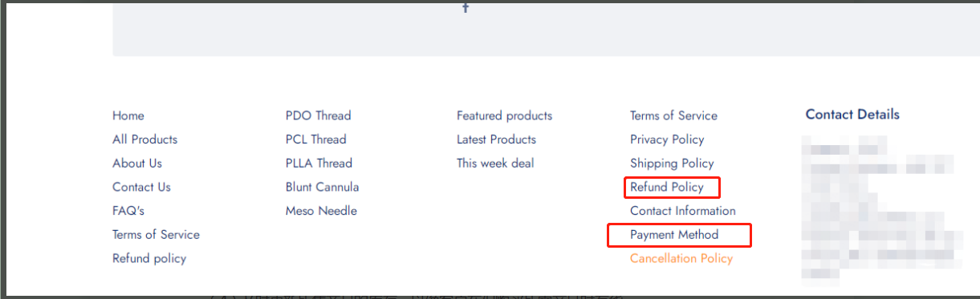Screen dimensions: 980x299
Task: Open the Contact Information link
Action: click(x=683, y=211)
